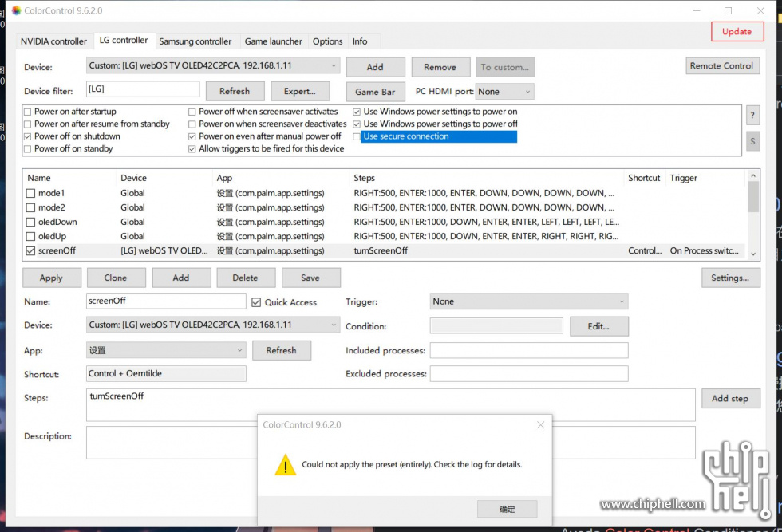Switch to the Info tab

(x=360, y=41)
